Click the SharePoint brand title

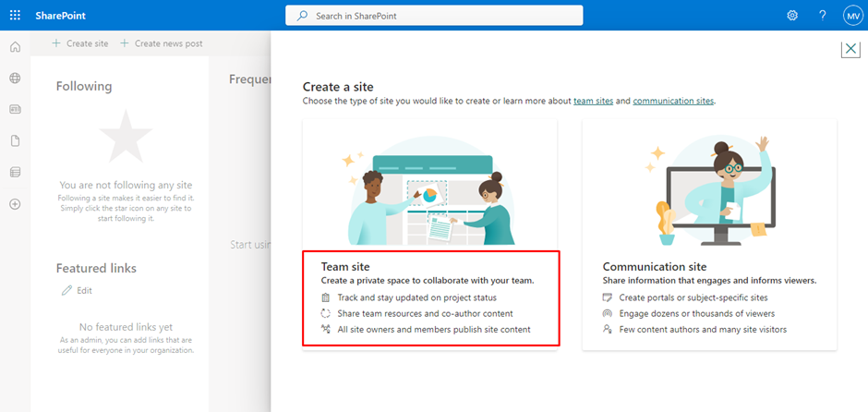pyautogui.click(x=60, y=16)
